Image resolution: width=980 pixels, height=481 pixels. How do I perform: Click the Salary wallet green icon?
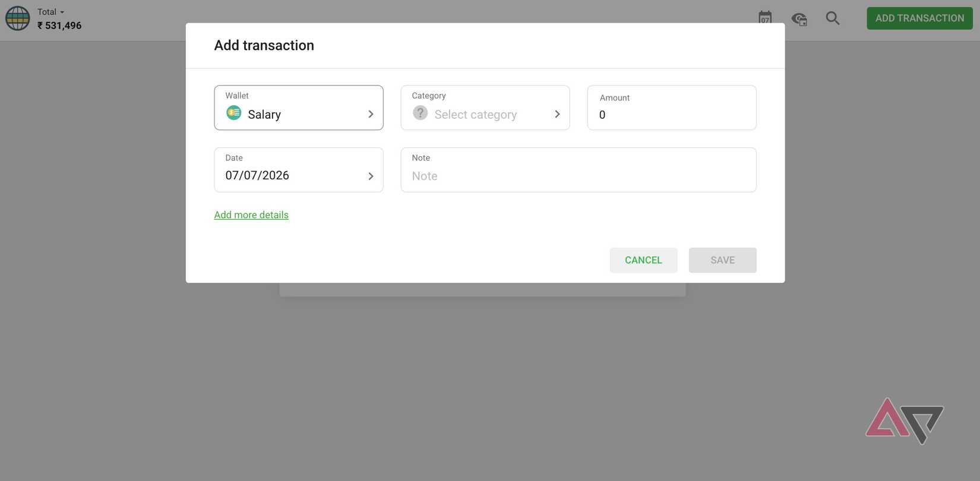click(234, 113)
